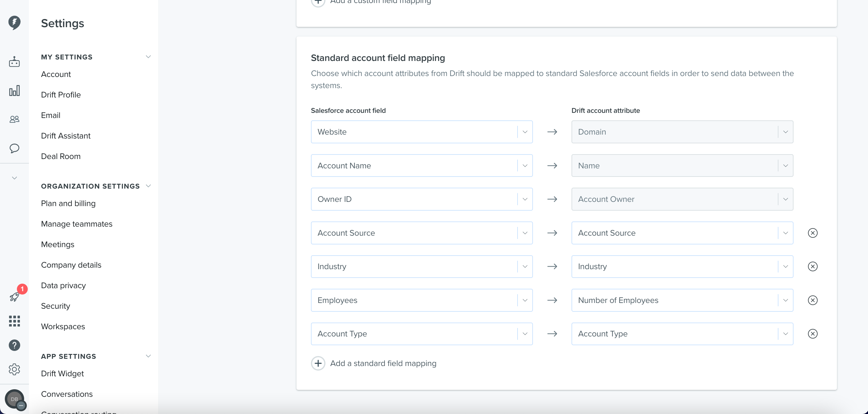The width and height of the screenshot is (868, 414).
Task: Open Drift Widget settings
Action: tap(62, 374)
